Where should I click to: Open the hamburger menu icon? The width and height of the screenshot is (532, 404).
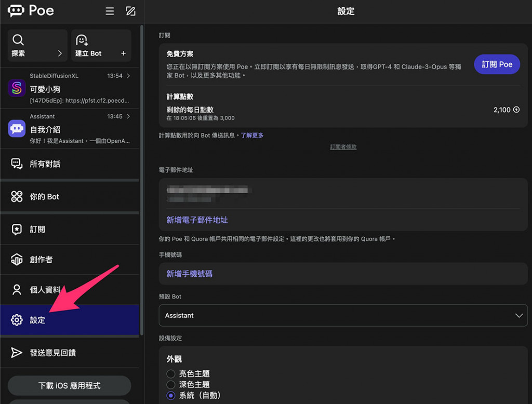(x=110, y=11)
